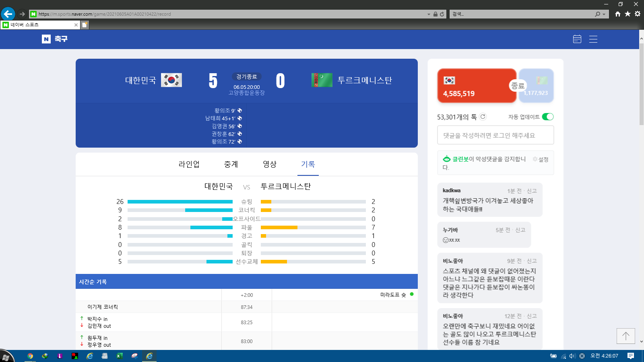The width and height of the screenshot is (644, 362).
Task: Click the Naver N logo in header
Action: point(46,39)
